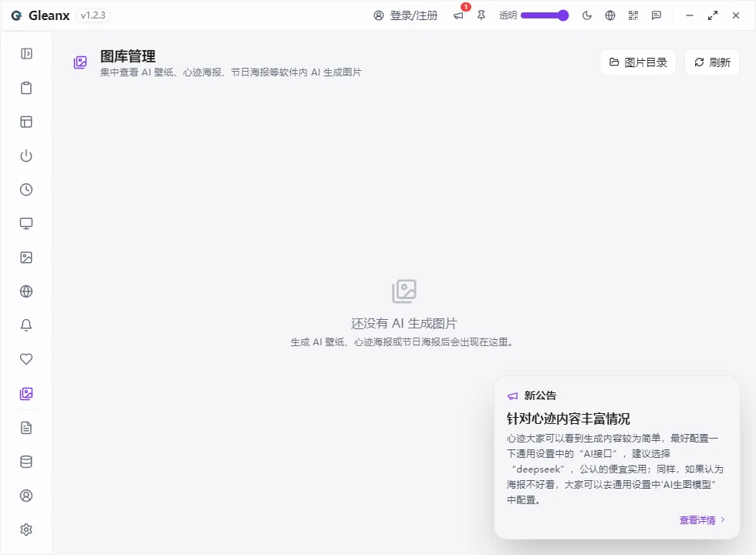Screen dimensions: 756x555
Task: Collapse the sidebar with the panel toggle icon
Action: point(26,53)
